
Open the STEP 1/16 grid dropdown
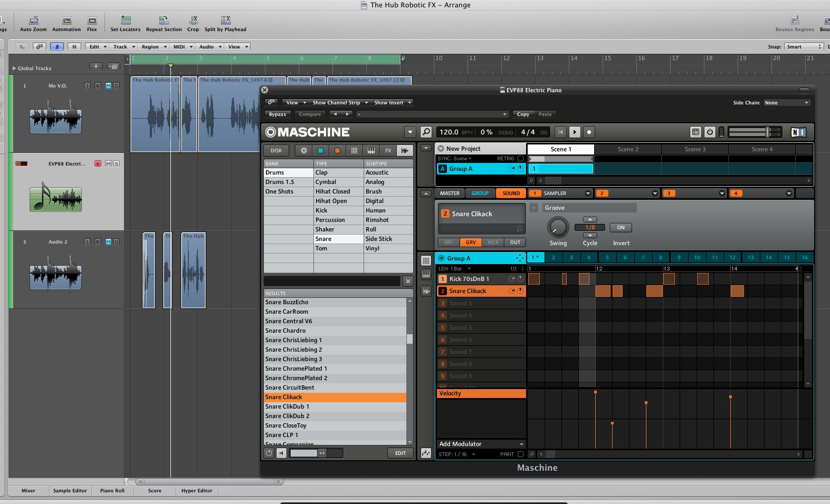click(x=457, y=454)
